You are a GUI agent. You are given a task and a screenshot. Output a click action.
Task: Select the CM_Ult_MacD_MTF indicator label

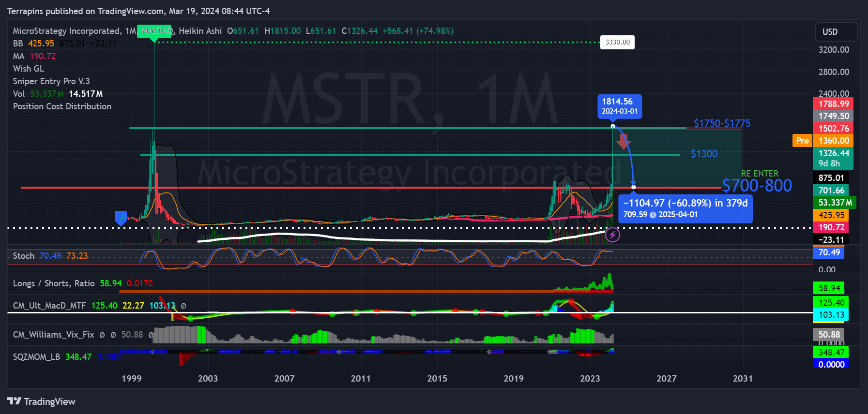[49, 306]
